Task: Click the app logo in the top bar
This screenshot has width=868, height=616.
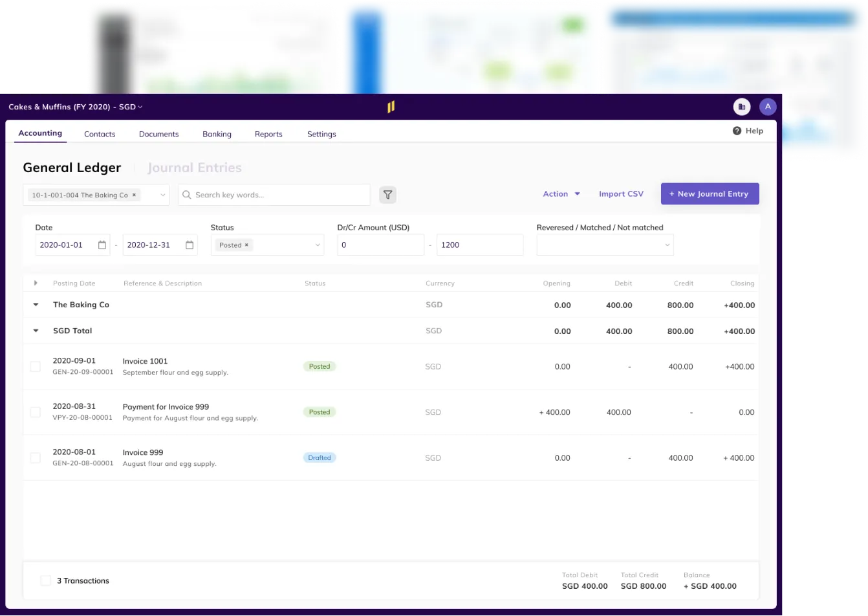Action: [x=391, y=106]
